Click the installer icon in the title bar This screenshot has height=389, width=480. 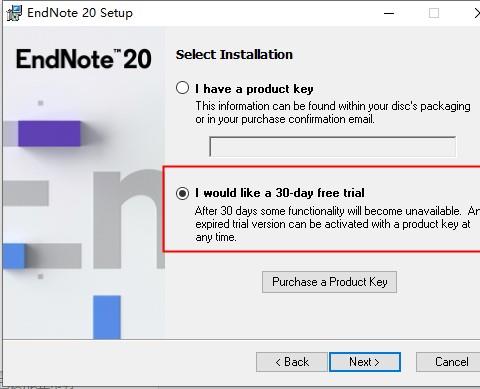tap(14, 13)
